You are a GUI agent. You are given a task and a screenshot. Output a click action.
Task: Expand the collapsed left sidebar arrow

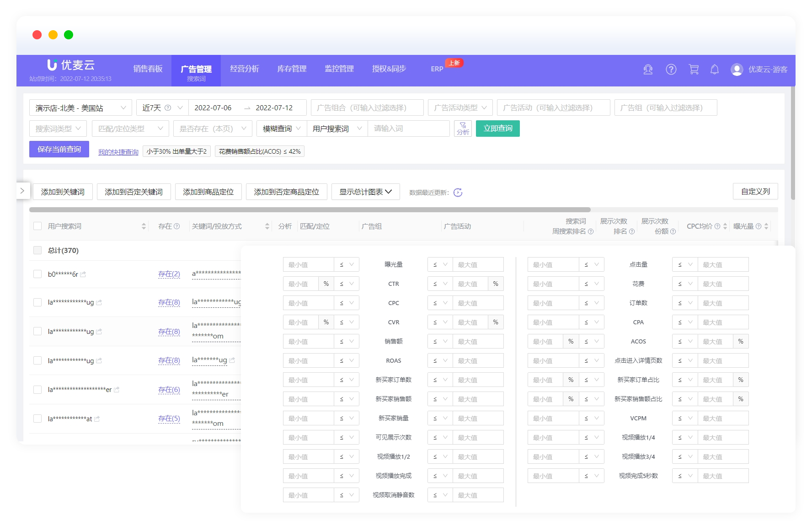click(22, 191)
